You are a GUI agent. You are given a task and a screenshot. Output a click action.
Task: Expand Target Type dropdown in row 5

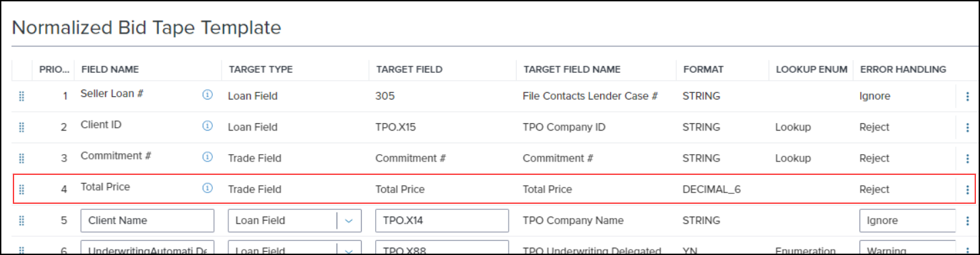click(349, 221)
